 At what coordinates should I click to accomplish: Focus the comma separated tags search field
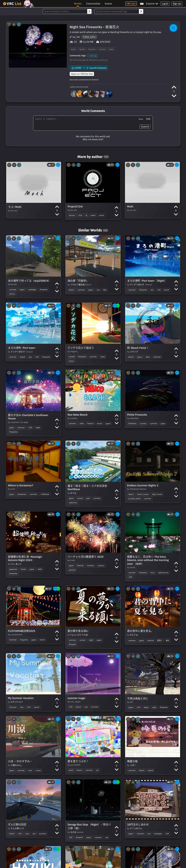pyautogui.click(x=117, y=11)
